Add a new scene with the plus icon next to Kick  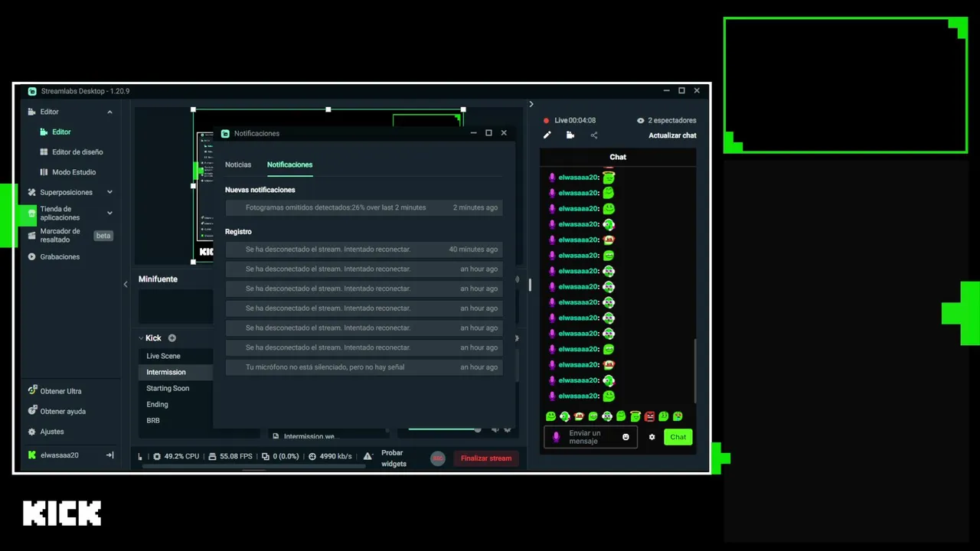click(x=172, y=338)
